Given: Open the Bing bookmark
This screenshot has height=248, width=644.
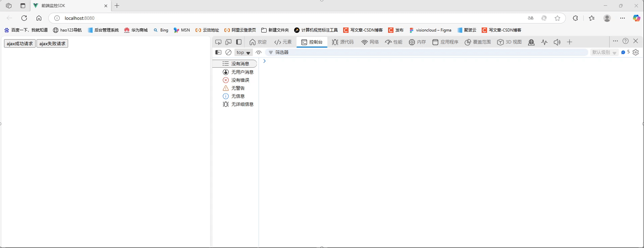Looking at the screenshot, I should pyautogui.click(x=161, y=30).
